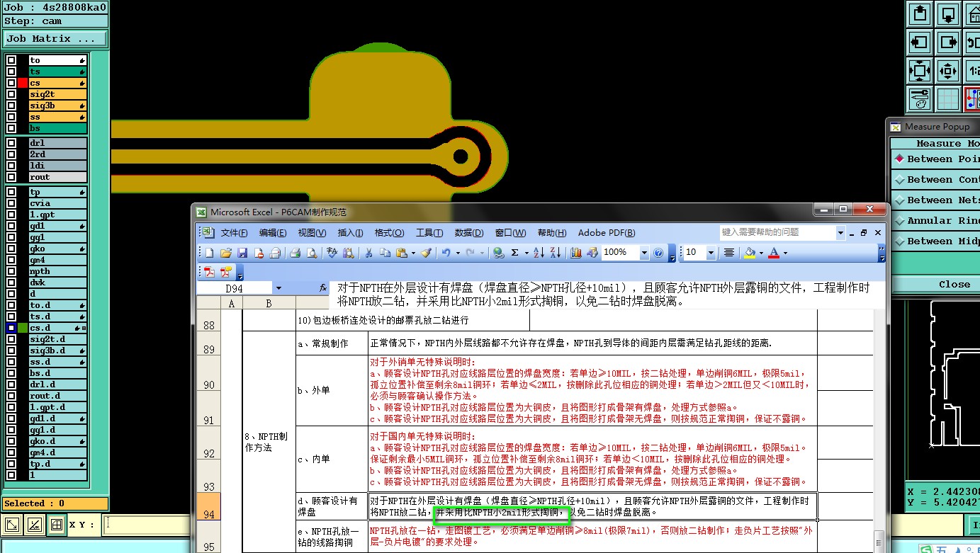
Task: Expand the AutoSum dropdown arrow
Action: pyautogui.click(x=526, y=253)
